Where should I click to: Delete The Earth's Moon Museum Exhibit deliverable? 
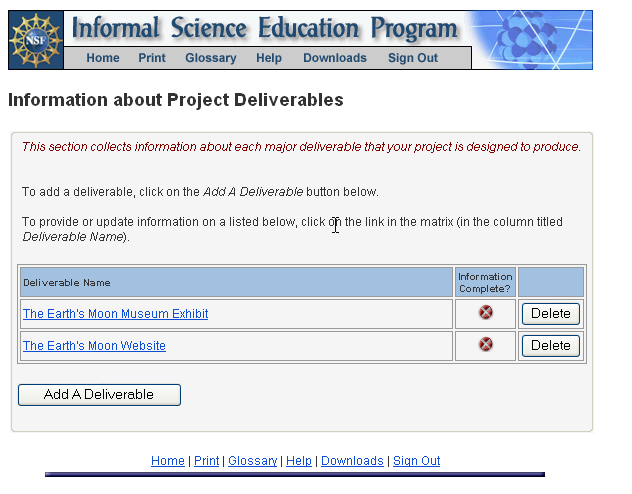coord(550,314)
